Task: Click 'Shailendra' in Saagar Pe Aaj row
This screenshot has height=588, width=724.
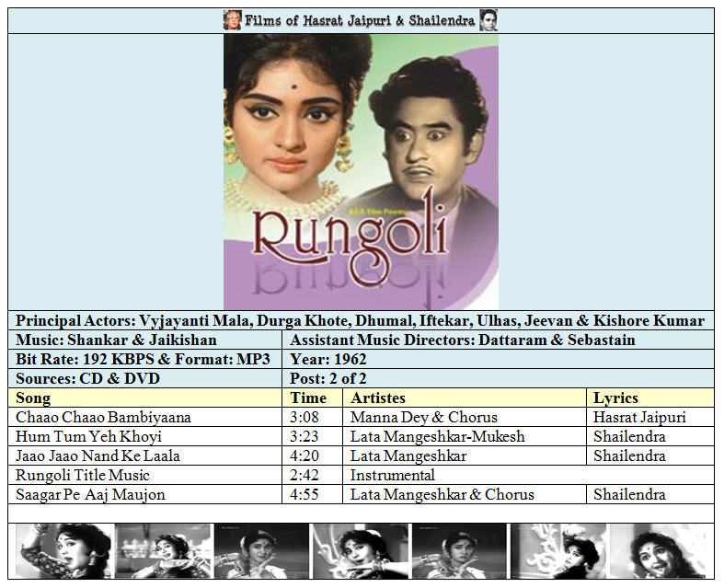Action: (x=629, y=495)
